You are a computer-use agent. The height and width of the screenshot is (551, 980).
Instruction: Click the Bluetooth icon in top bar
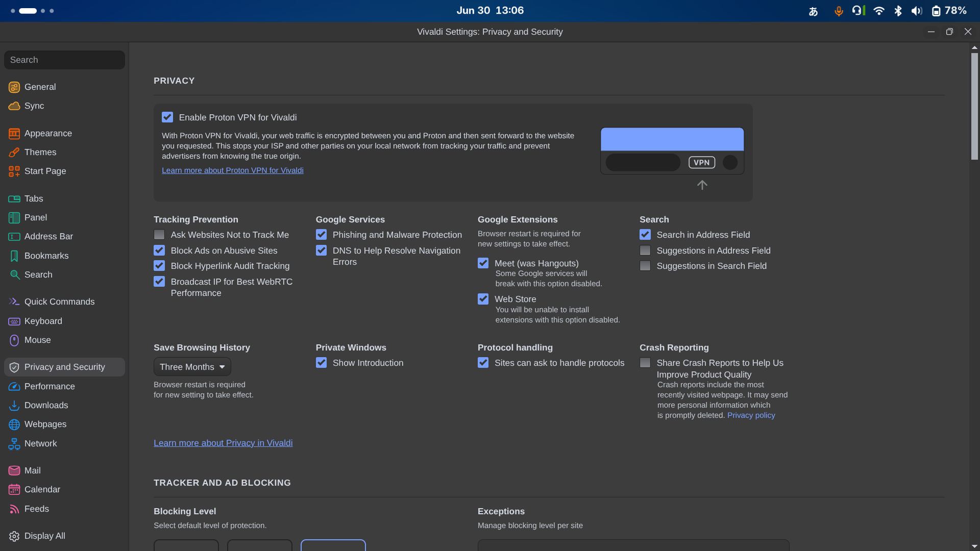click(x=898, y=11)
